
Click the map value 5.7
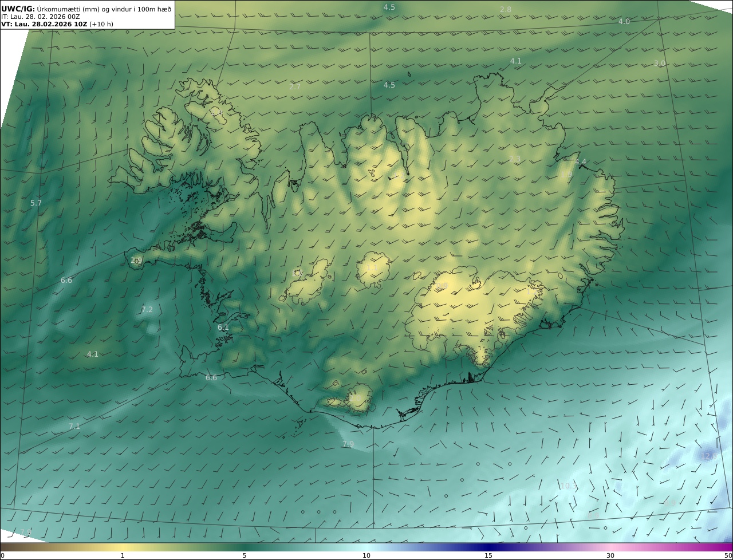click(x=36, y=203)
